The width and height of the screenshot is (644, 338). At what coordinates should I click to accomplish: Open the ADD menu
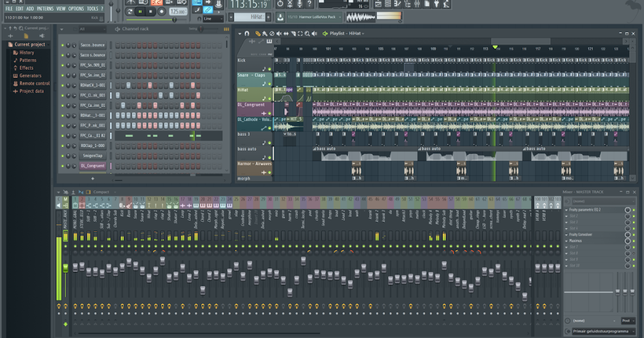click(x=30, y=9)
